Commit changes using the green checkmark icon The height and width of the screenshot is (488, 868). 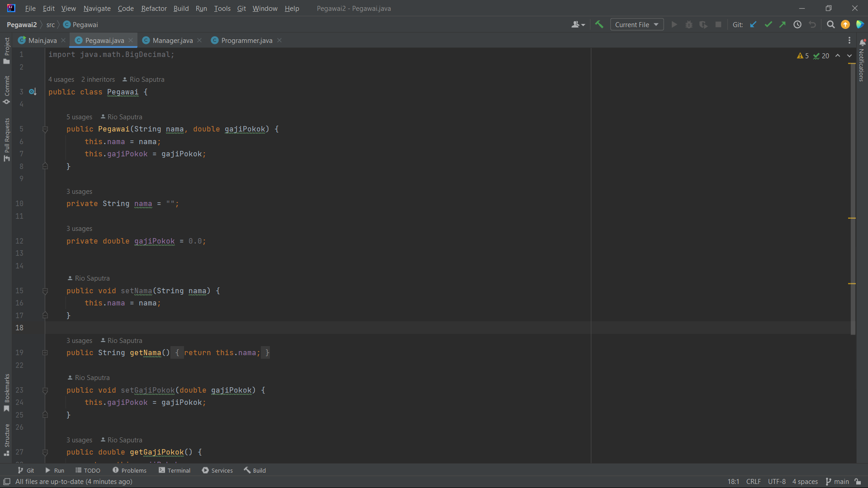768,24
